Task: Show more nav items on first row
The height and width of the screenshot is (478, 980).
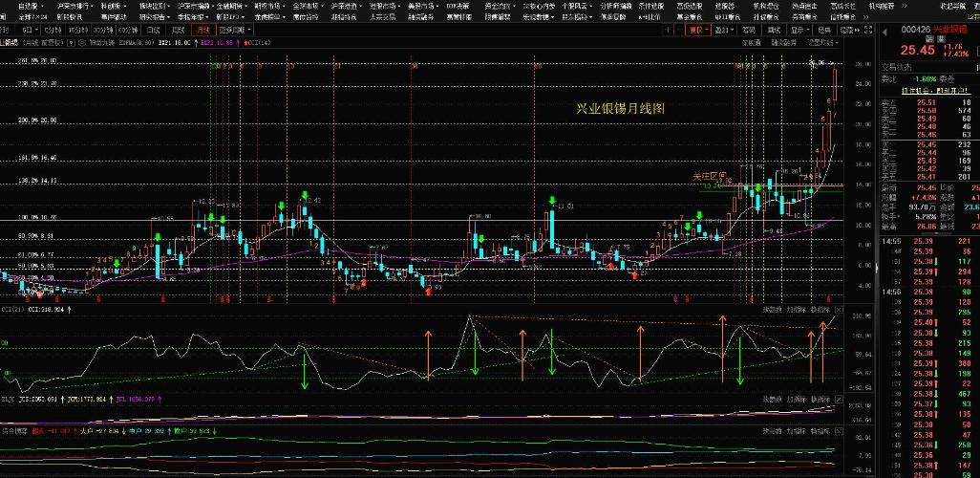Action: click(x=904, y=6)
